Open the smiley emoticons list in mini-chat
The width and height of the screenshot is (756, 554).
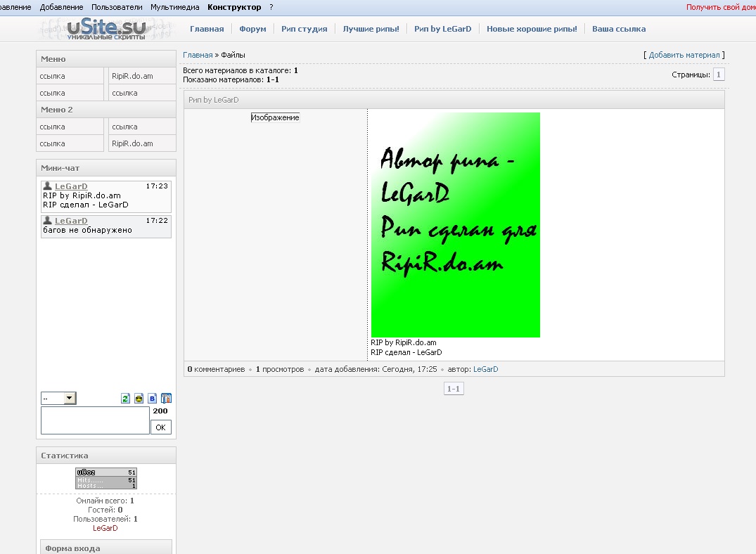click(139, 398)
